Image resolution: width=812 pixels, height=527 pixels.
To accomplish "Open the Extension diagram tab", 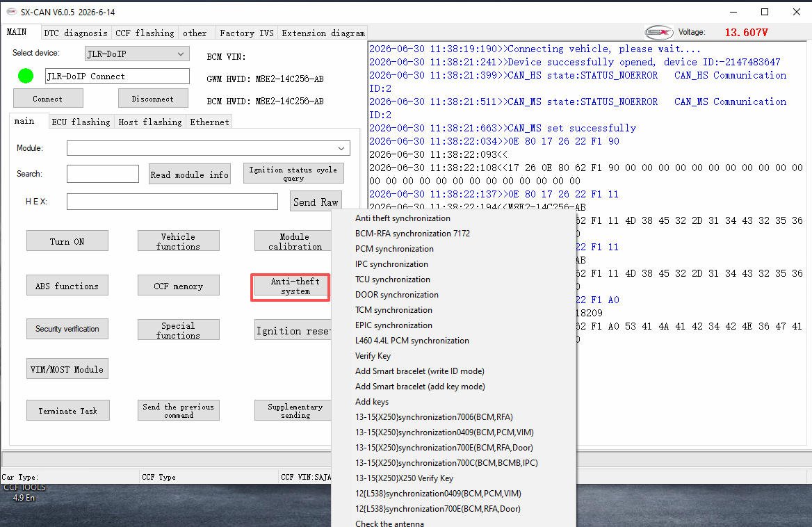I will (x=323, y=33).
